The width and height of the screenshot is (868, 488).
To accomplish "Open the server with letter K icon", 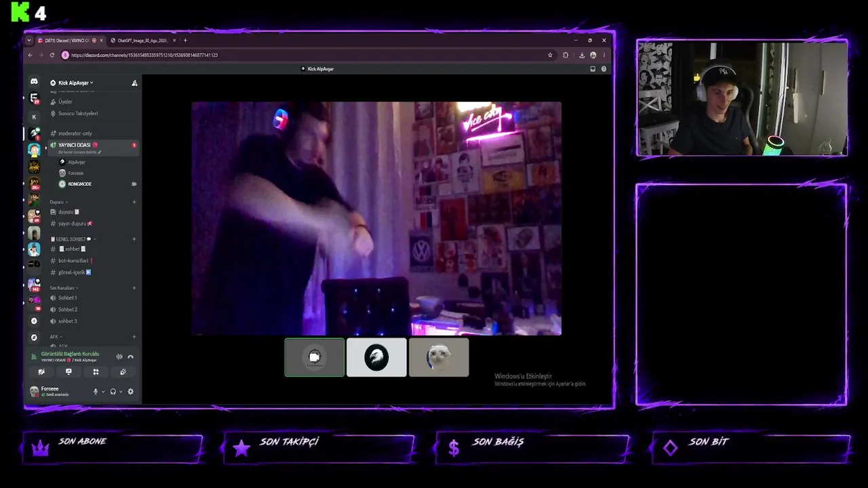I will pos(34,117).
